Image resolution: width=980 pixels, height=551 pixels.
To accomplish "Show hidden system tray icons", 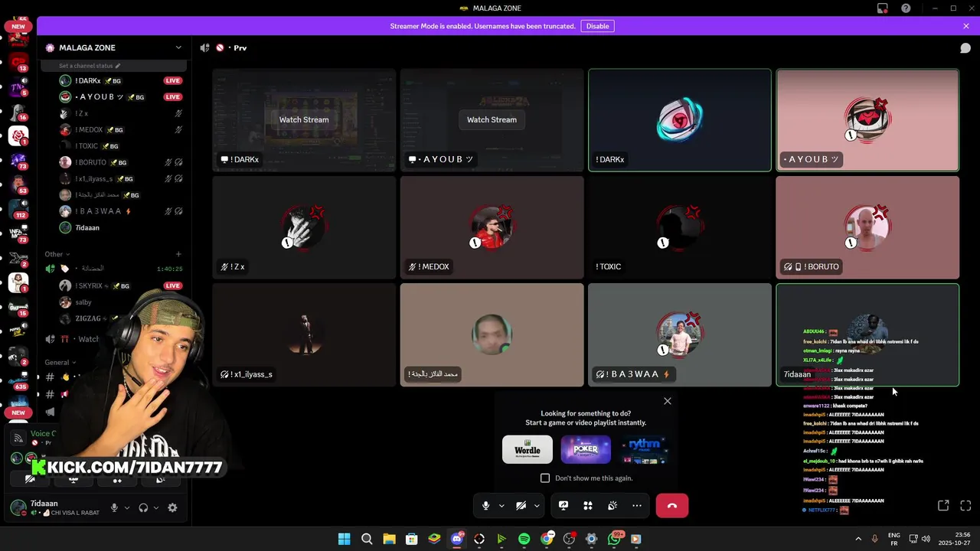I will (x=857, y=539).
